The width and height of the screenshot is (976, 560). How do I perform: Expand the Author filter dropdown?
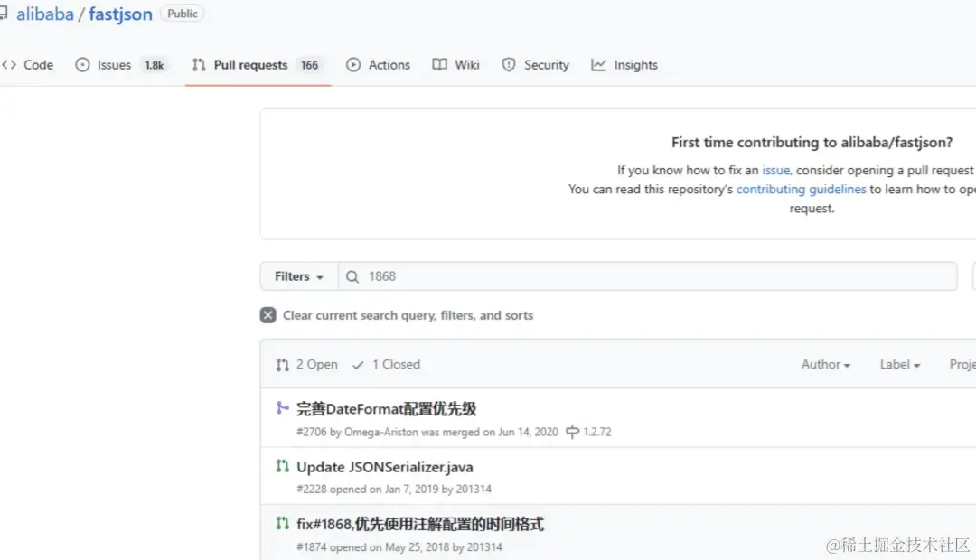tap(825, 365)
